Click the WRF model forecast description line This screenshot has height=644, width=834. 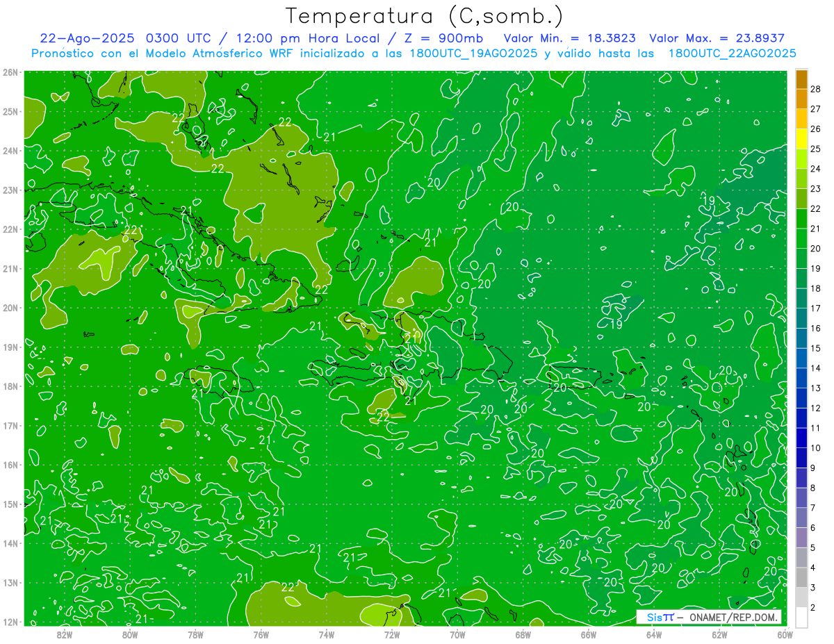pos(414,53)
